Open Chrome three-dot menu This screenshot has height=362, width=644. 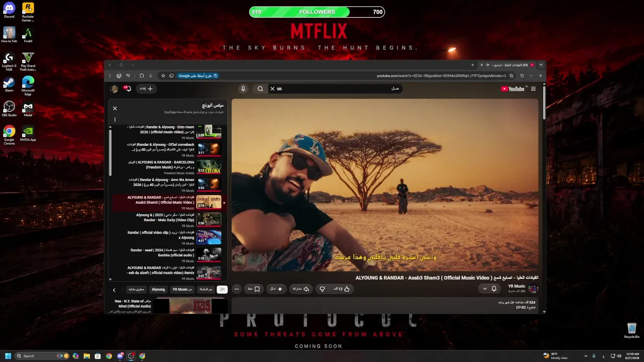pos(111,76)
